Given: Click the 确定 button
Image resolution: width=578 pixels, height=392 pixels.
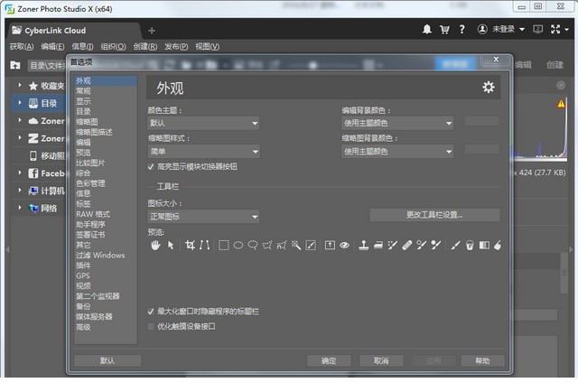Looking at the screenshot, I should [329, 360].
